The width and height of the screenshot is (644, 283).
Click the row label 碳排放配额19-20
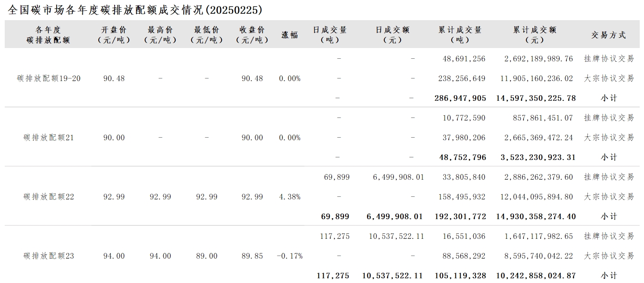49,78
